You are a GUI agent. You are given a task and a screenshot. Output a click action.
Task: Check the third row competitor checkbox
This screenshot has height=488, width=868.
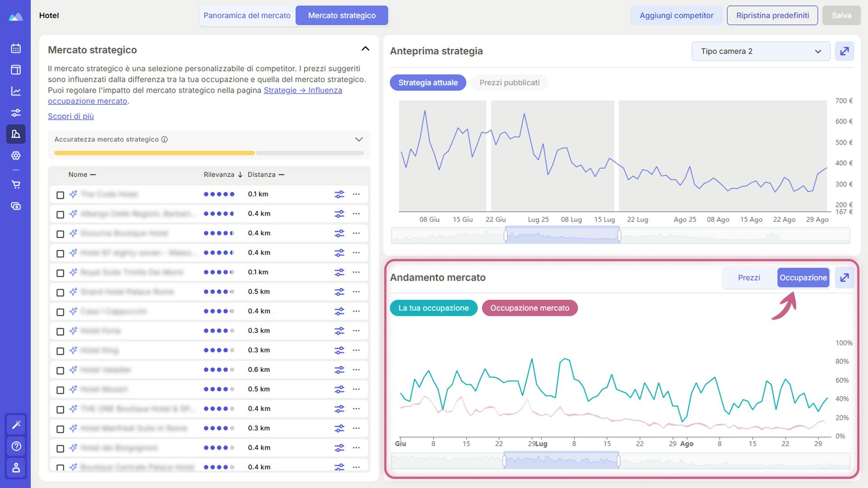tap(60, 234)
